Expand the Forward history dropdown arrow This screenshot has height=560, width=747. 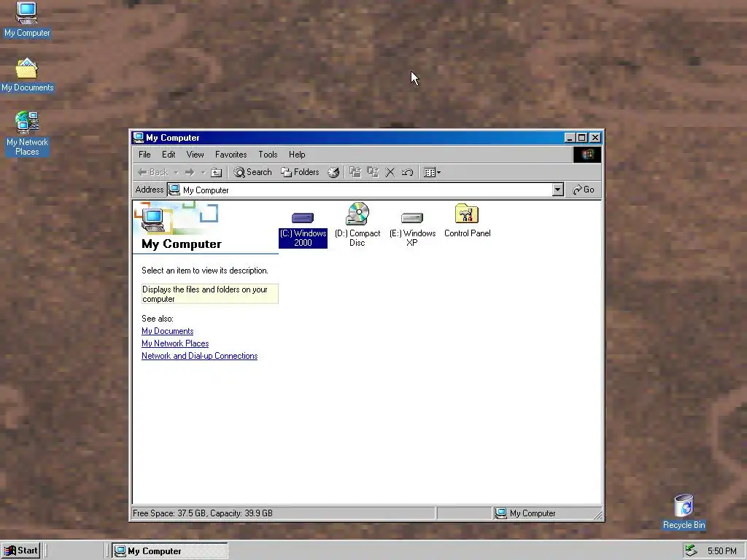[203, 172]
